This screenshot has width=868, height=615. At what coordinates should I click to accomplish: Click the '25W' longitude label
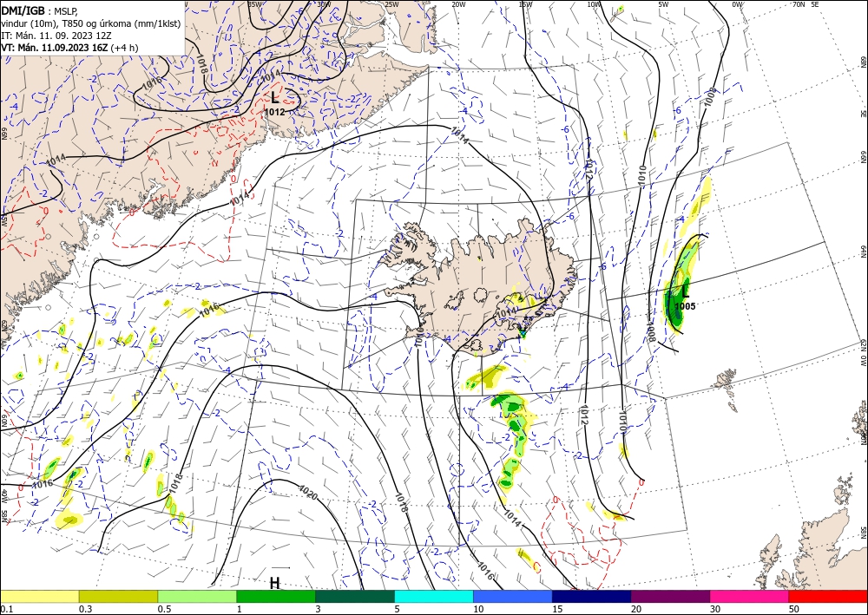click(391, 4)
